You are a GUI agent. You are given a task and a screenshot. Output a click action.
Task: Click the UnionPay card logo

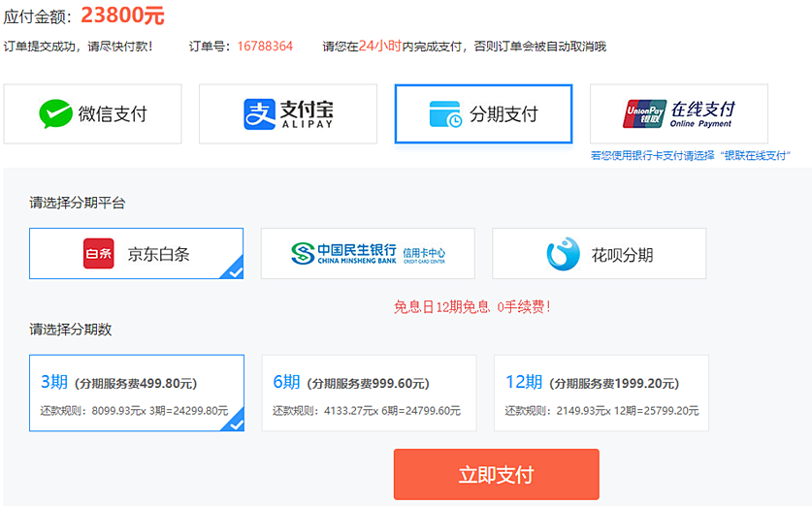click(644, 114)
